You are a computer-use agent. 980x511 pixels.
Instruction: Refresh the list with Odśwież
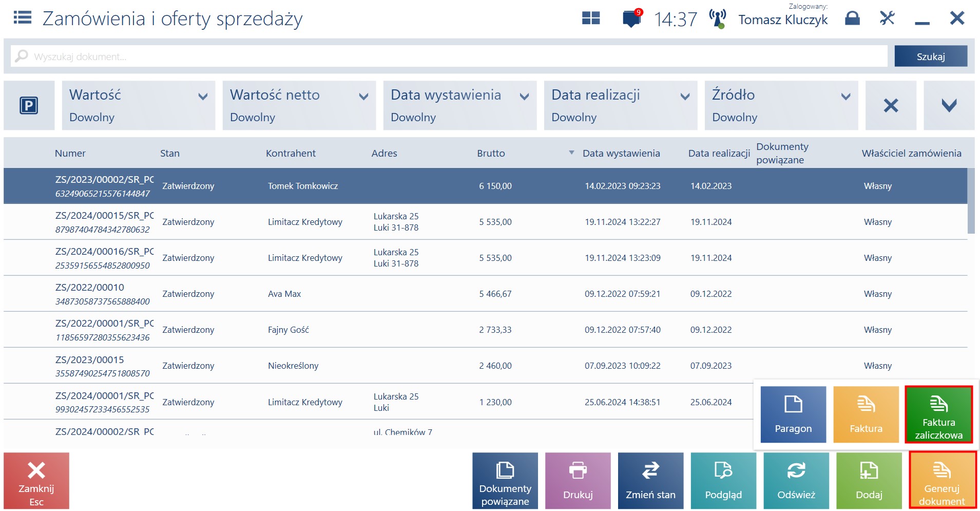796,481
